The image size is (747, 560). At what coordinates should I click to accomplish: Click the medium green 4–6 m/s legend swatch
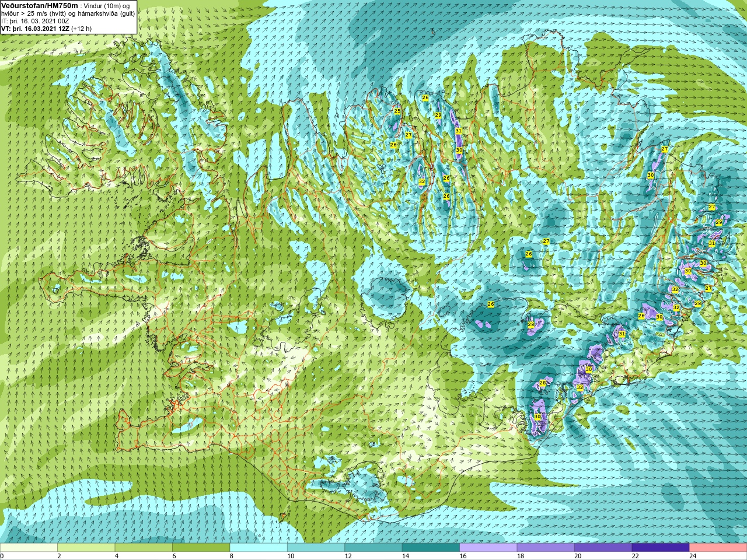tap(144, 548)
